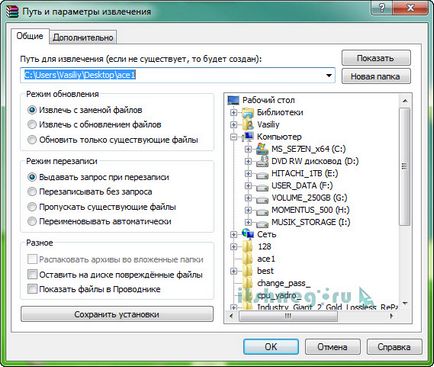Image resolution: width=434 pixels, height=367 pixels.
Task: Click the Новая папка button
Action: point(376,76)
